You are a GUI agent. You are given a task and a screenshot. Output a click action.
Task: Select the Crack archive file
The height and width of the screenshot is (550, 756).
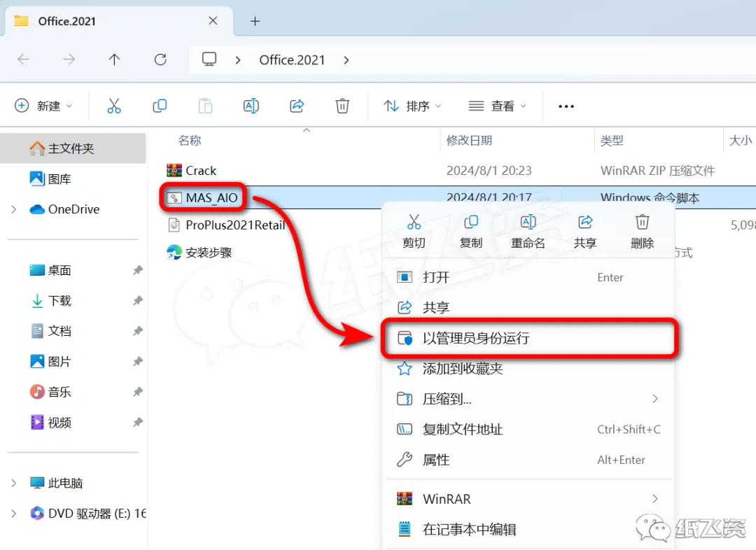tap(191, 170)
